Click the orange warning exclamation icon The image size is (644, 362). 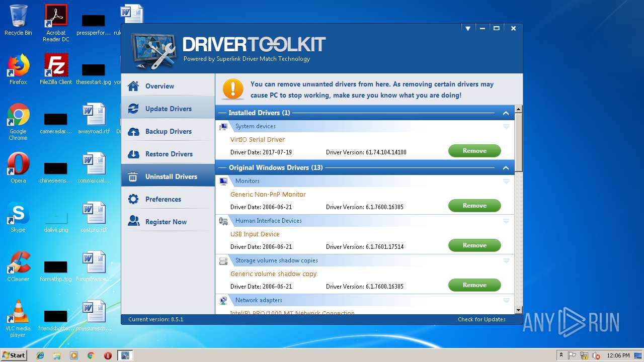(233, 88)
